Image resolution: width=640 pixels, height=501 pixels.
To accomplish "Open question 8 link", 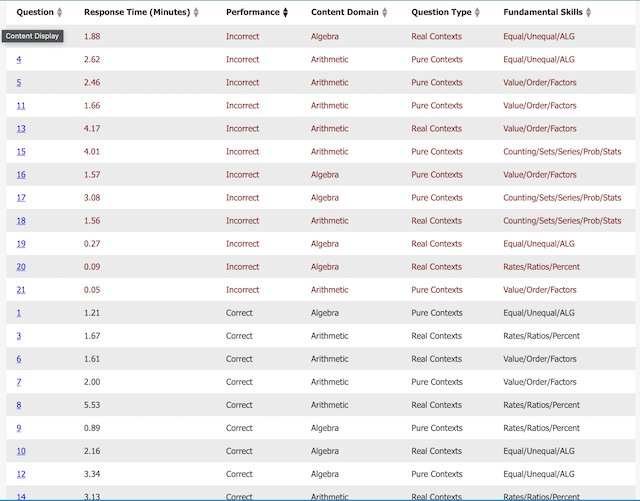I will 19,405.
